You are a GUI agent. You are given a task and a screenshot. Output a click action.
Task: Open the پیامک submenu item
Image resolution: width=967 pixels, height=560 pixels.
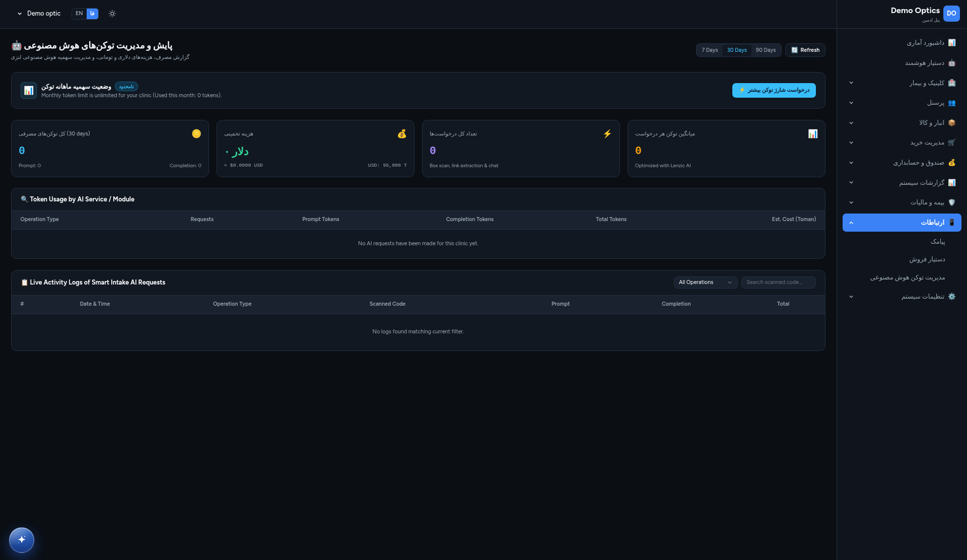coord(937,242)
